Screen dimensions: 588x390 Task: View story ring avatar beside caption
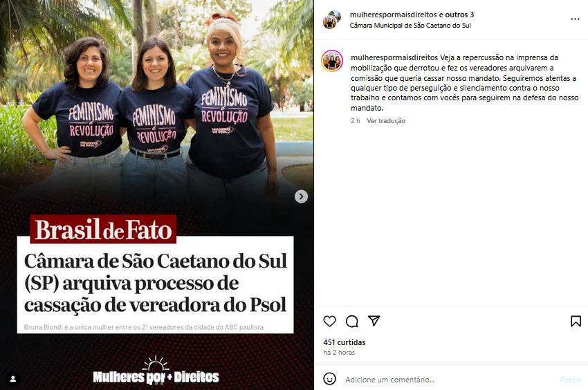(332, 60)
